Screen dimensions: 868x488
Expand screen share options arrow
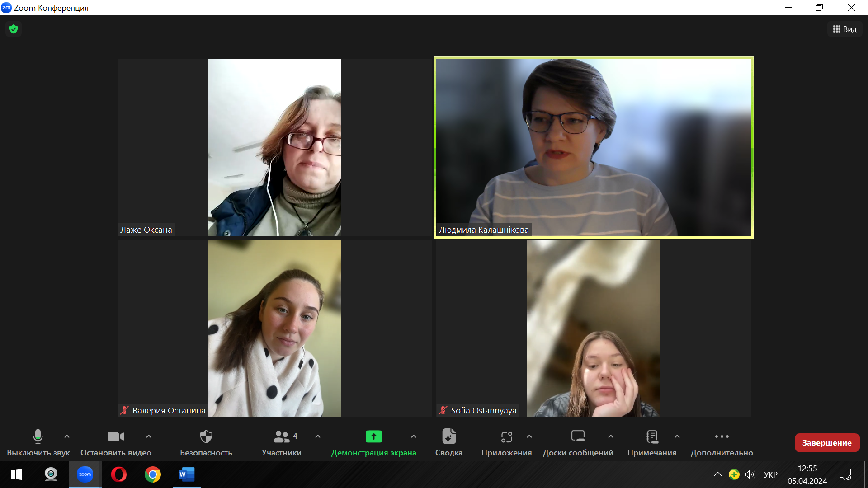[x=414, y=436]
